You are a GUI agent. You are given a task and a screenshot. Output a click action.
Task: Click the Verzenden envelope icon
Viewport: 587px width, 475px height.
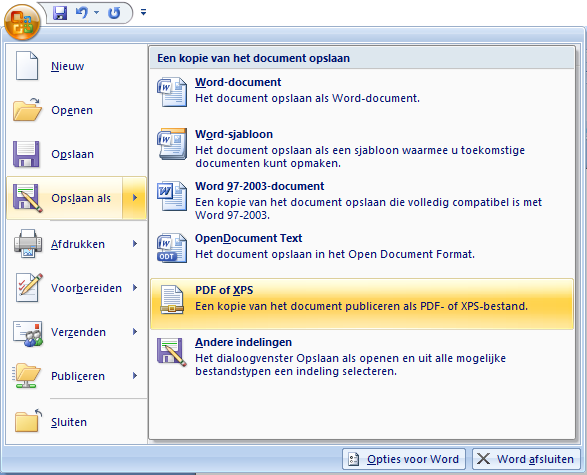[x=28, y=333]
